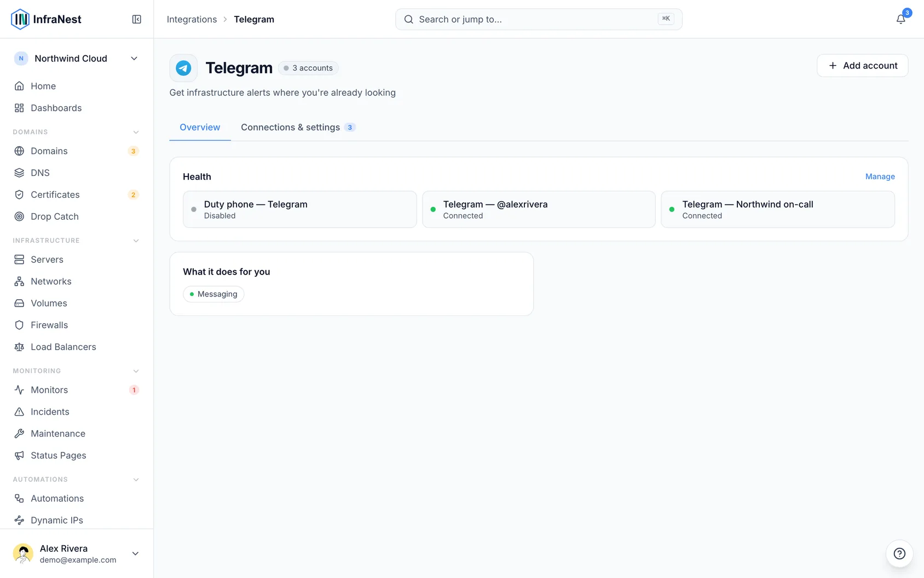Open the Alex Rivera account menu
The height and width of the screenshot is (578, 924).
click(x=77, y=553)
